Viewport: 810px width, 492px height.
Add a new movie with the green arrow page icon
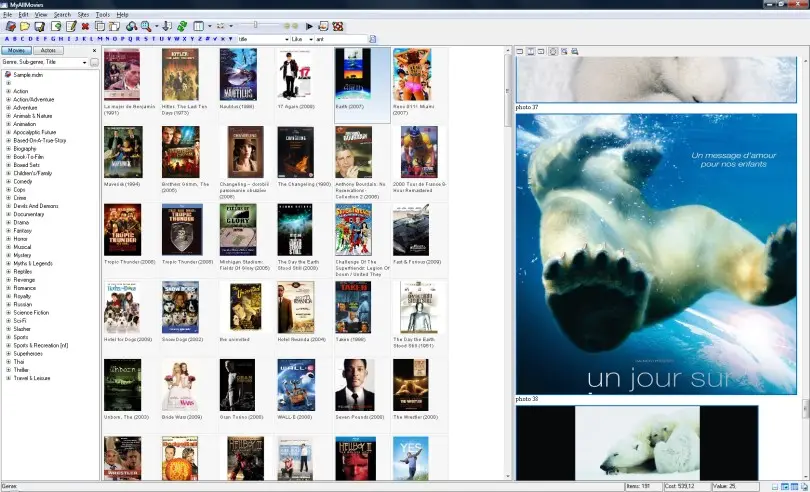(56, 26)
